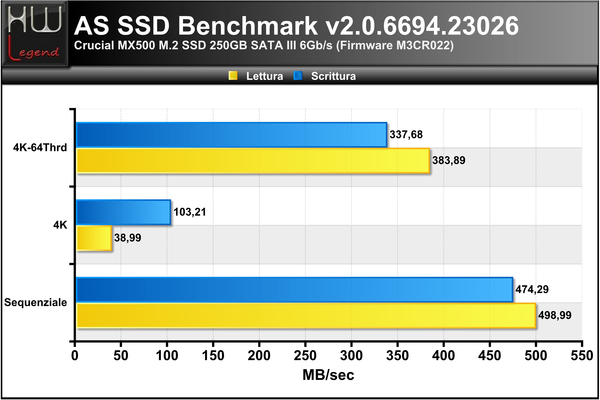
Task: Click the 4K-64Thrd axis label
Action: tap(40, 147)
